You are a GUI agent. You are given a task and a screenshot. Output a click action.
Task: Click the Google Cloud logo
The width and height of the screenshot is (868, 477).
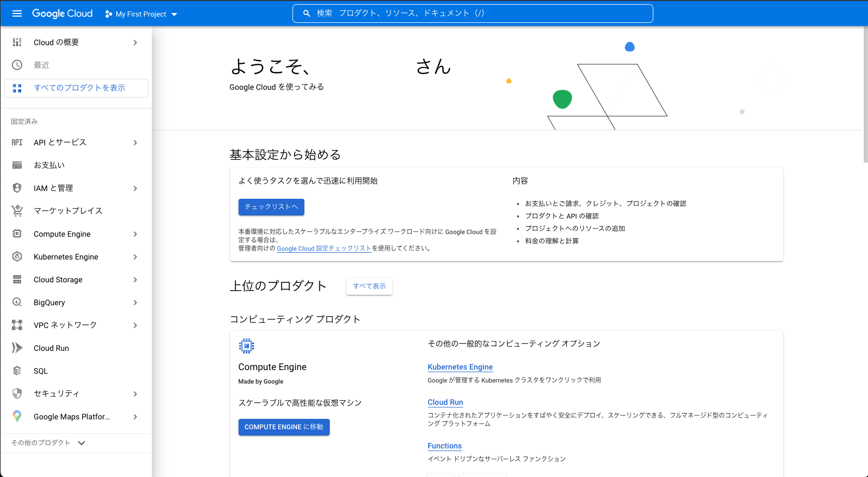coord(62,13)
